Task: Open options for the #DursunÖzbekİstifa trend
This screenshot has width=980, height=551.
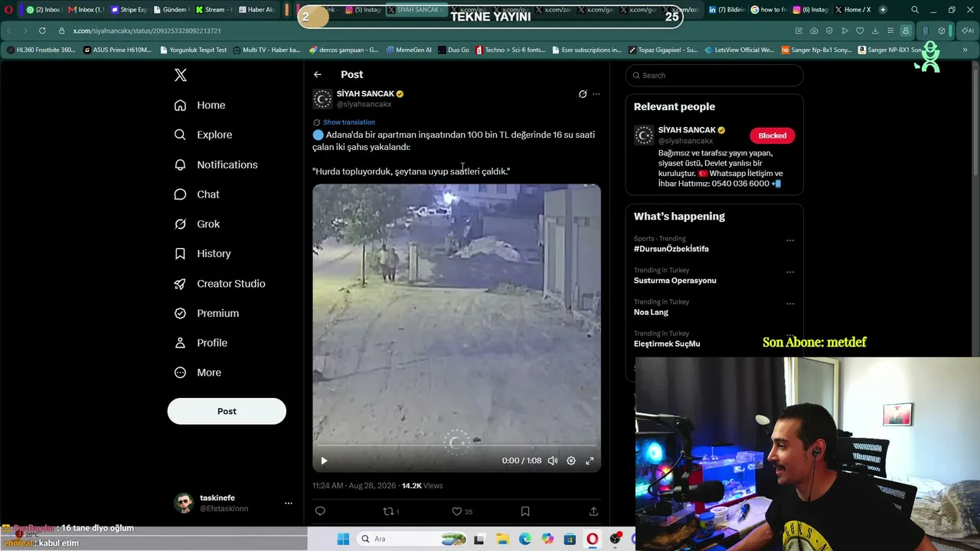Action: click(x=790, y=240)
